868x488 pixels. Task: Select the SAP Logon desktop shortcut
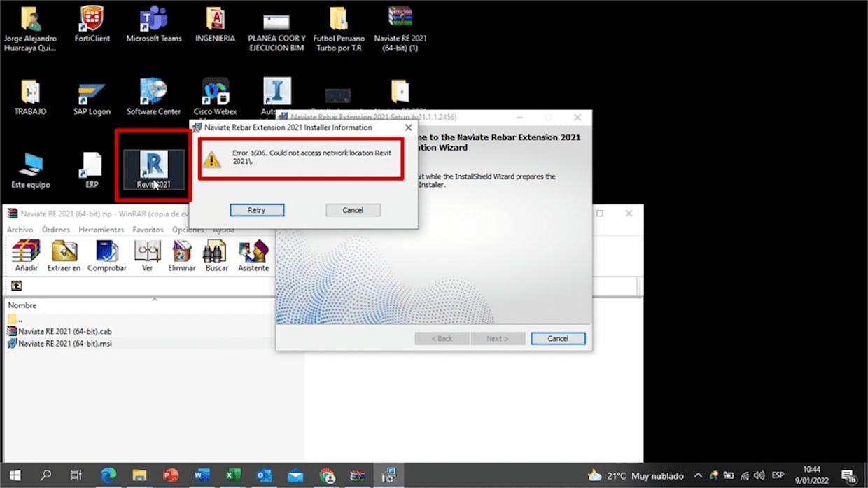[x=92, y=99]
